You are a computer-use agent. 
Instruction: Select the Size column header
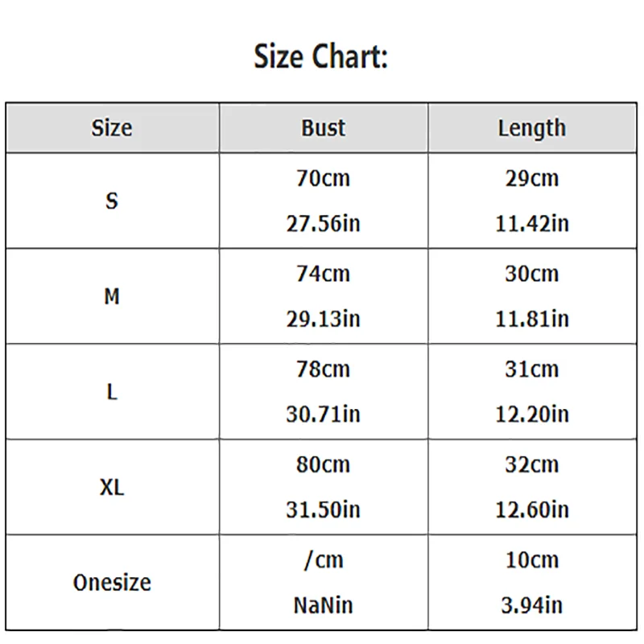(x=112, y=128)
